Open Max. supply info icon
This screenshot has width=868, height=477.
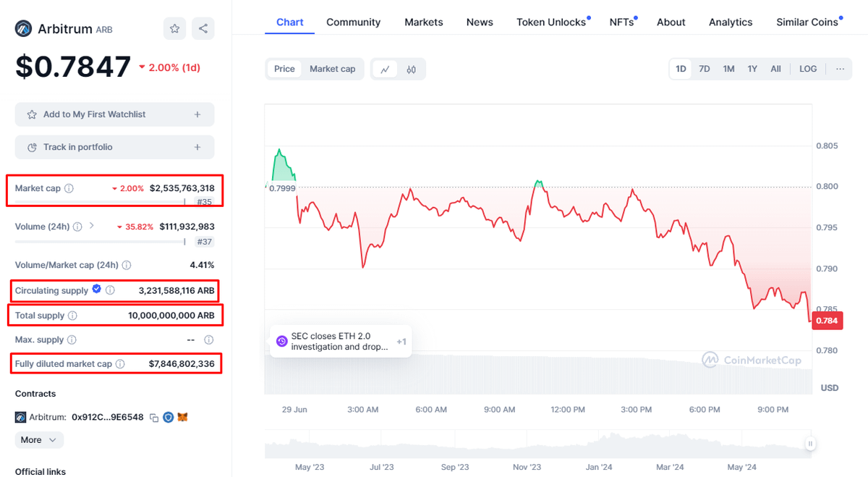click(72, 339)
